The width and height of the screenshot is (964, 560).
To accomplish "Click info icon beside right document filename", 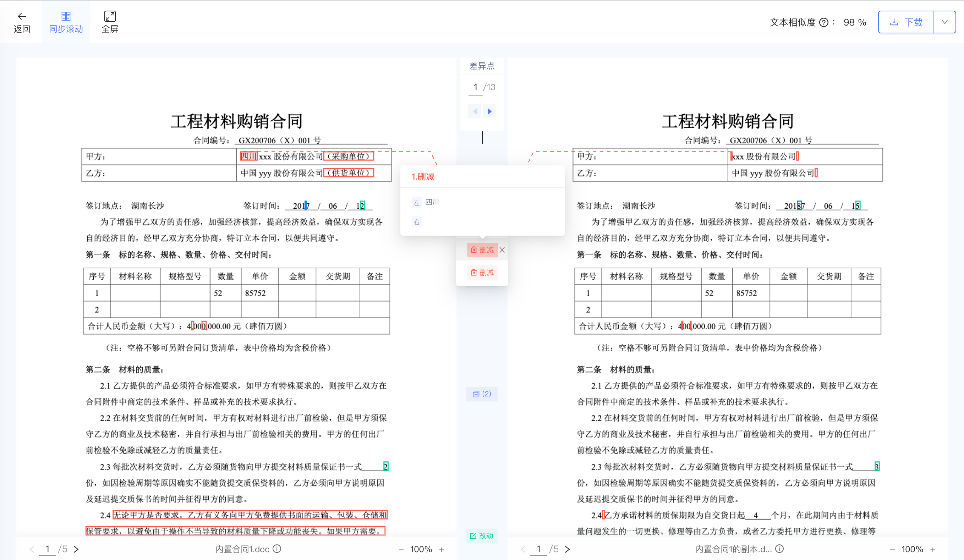I will [x=780, y=549].
